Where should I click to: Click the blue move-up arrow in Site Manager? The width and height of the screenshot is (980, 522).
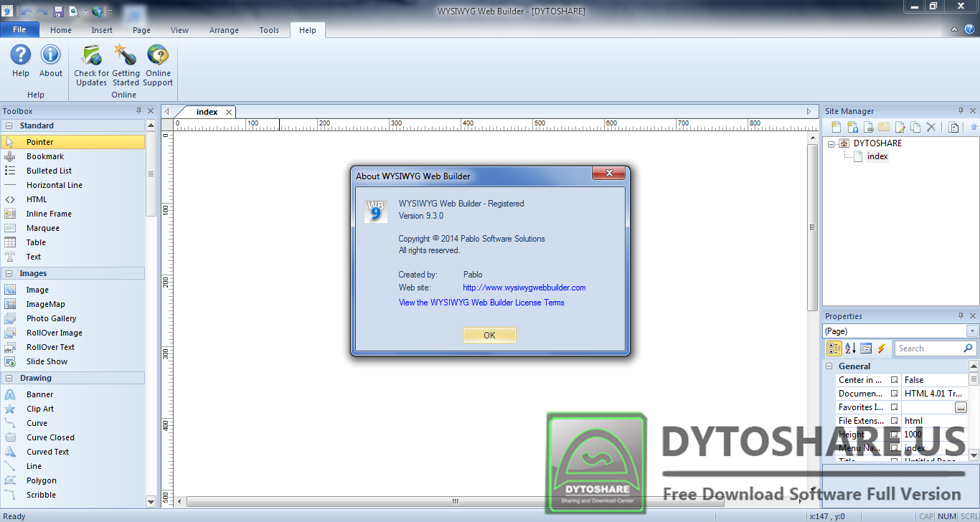click(x=974, y=127)
